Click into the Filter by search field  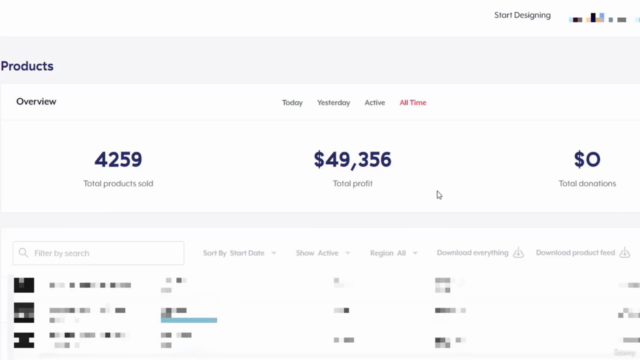(98, 253)
